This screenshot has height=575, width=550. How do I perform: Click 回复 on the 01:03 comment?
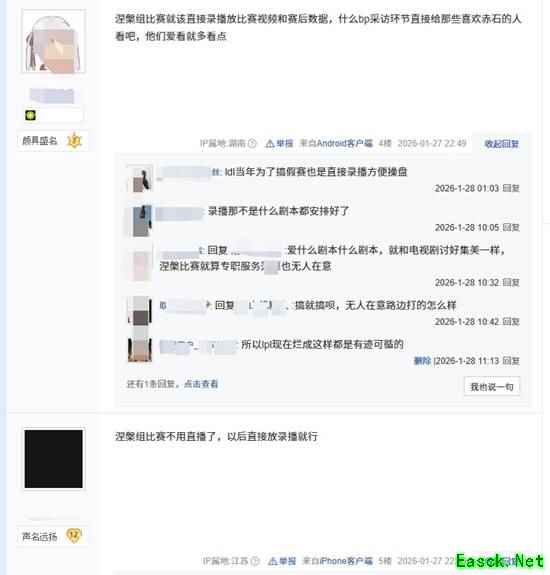[x=511, y=188]
